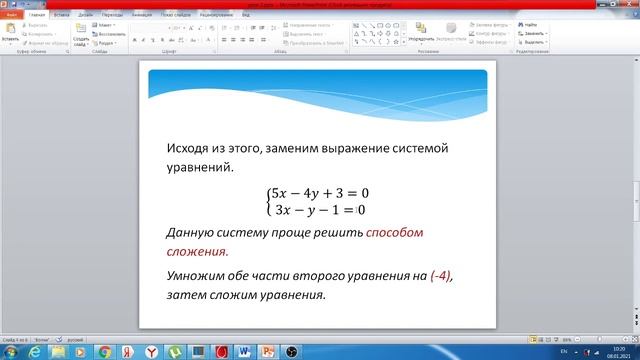Image resolution: width=640 pixels, height=360 pixels.
Task: Click the zoom slider in status bar
Action: [599, 340]
